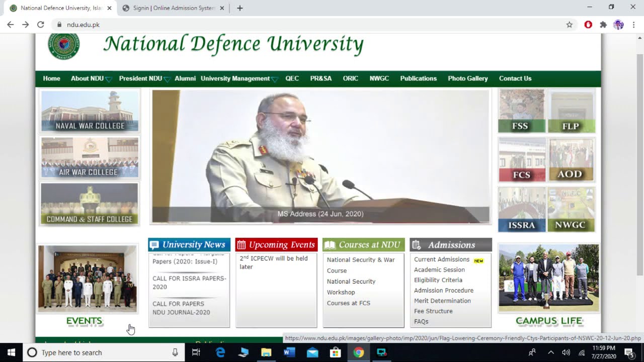
Task: Open the Naval War College thumbnail
Action: point(90,111)
